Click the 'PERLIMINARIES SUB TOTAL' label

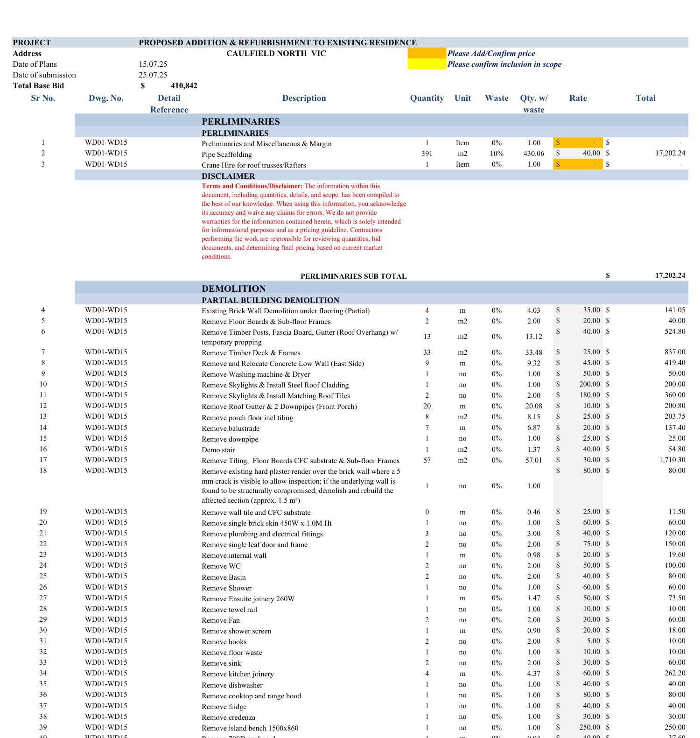pos(353,276)
